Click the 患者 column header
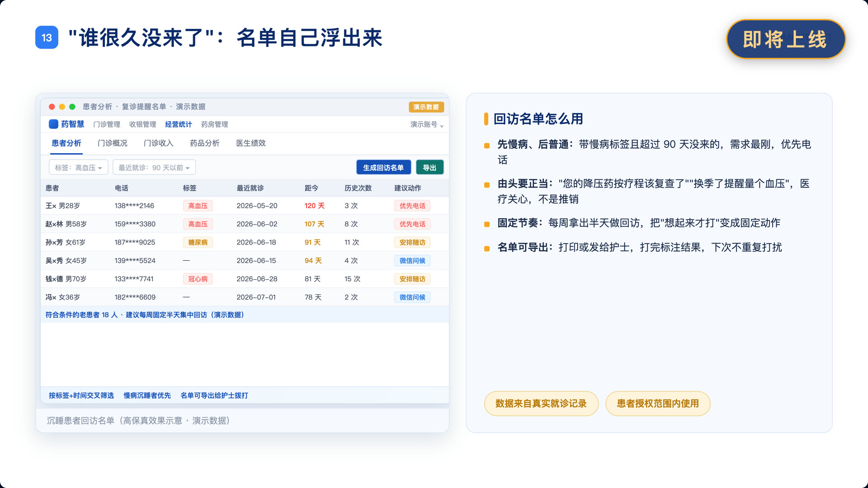Viewport: 868px width, 488px height. pyautogui.click(x=52, y=188)
